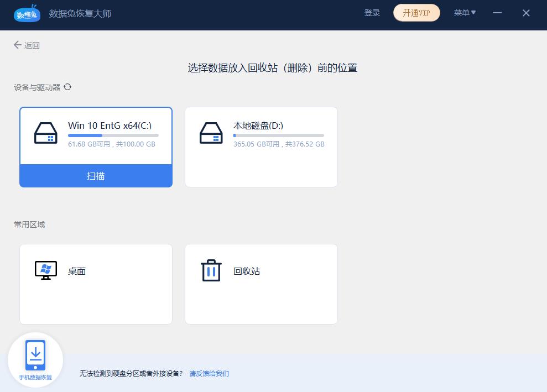Click the disk icon on the D: drive card
The width and height of the screenshot is (547, 392).
(212, 133)
